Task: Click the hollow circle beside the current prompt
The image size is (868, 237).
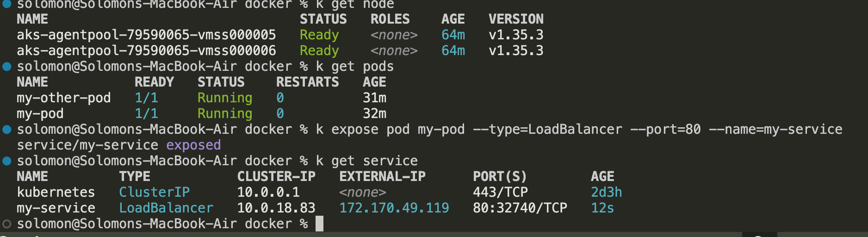Action: (x=7, y=224)
